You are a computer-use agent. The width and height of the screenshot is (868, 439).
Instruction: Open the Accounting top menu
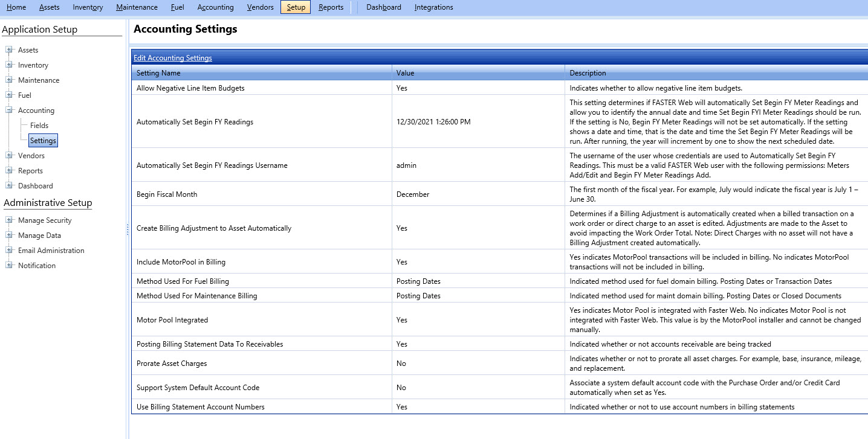pos(215,7)
